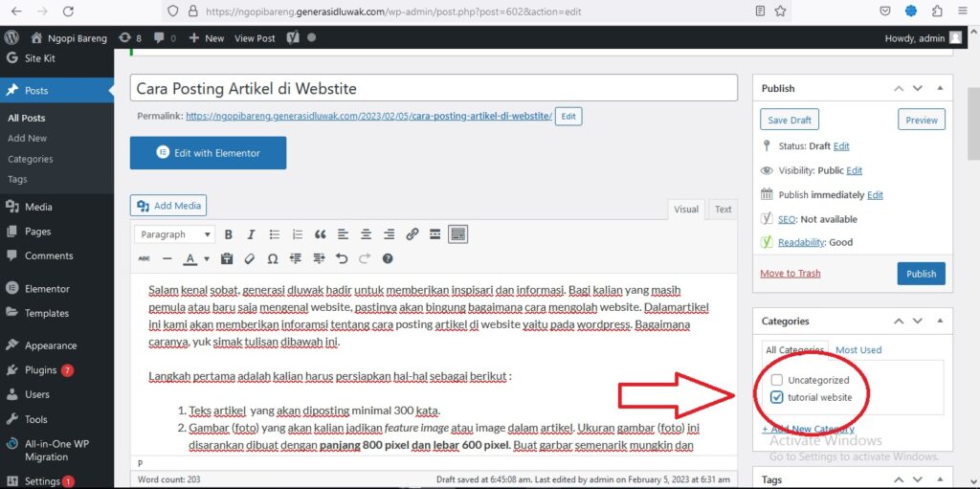Image resolution: width=980 pixels, height=489 pixels.
Task: Reload page with browser refresh
Action: tap(69, 11)
